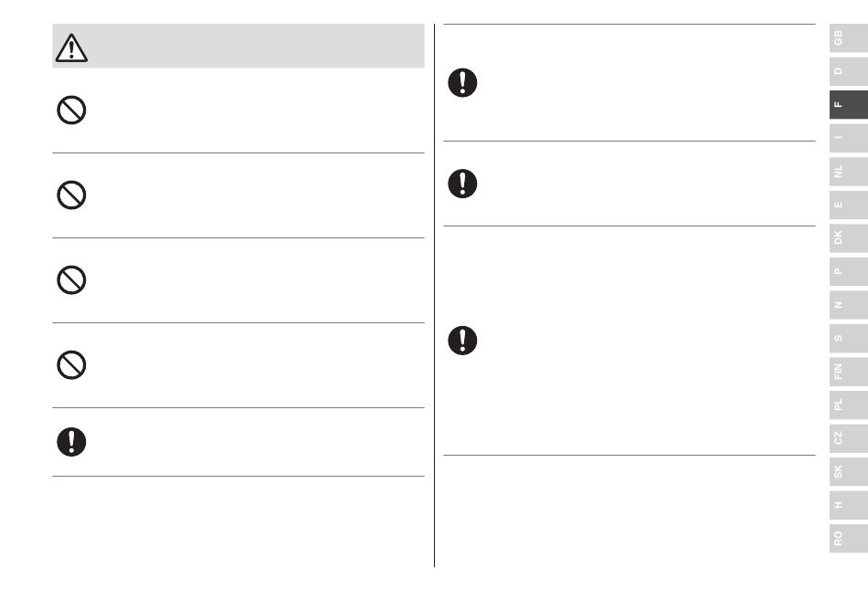Jump to the SK language tab
This screenshot has width=868, height=610.
[x=849, y=472]
